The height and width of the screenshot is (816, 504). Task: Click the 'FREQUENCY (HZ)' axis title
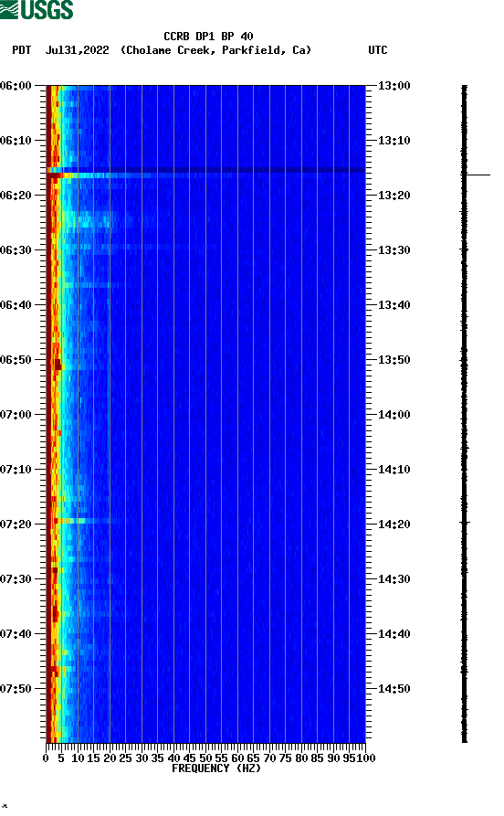pyautogui.click(x=215, y=768)
